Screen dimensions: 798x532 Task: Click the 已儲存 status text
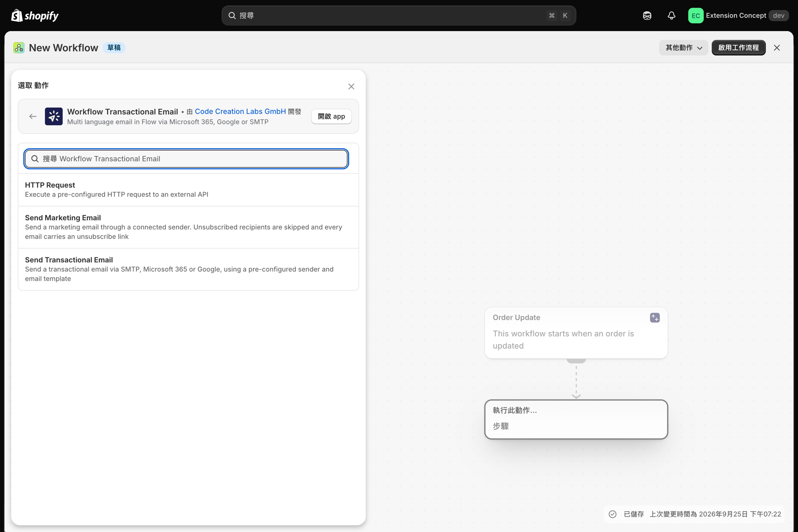(x=633, y=514)
